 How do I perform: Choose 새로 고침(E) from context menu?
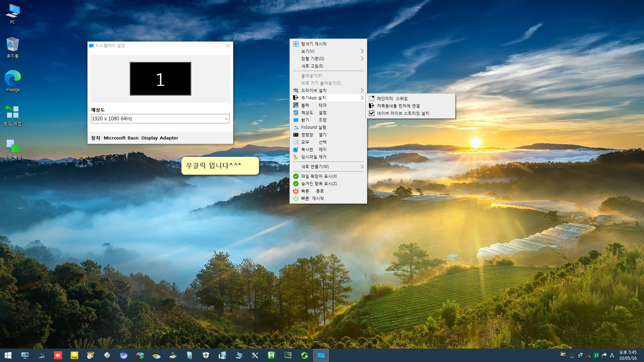pos(328,66)
